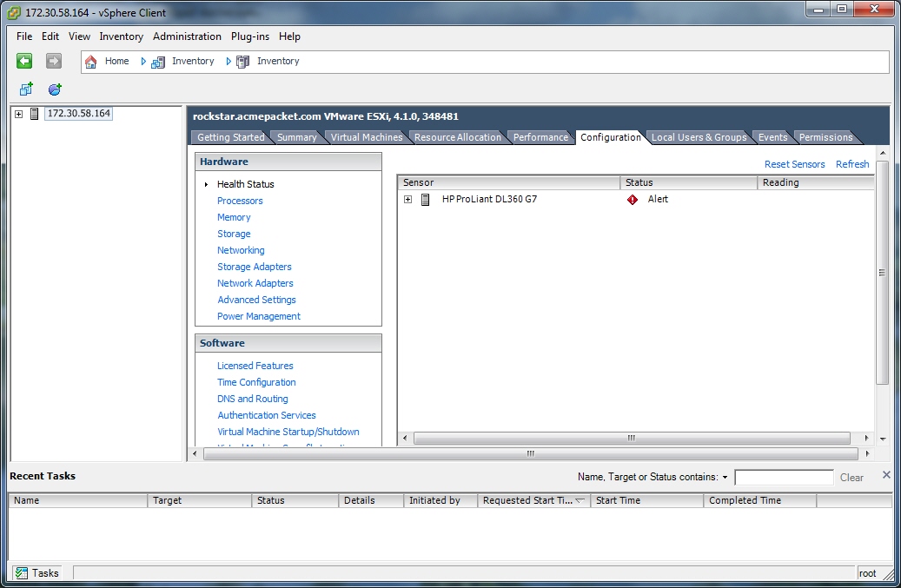Switch to the Events tab
The width and height of the screenshot is (901, 588).
(773, 137)
